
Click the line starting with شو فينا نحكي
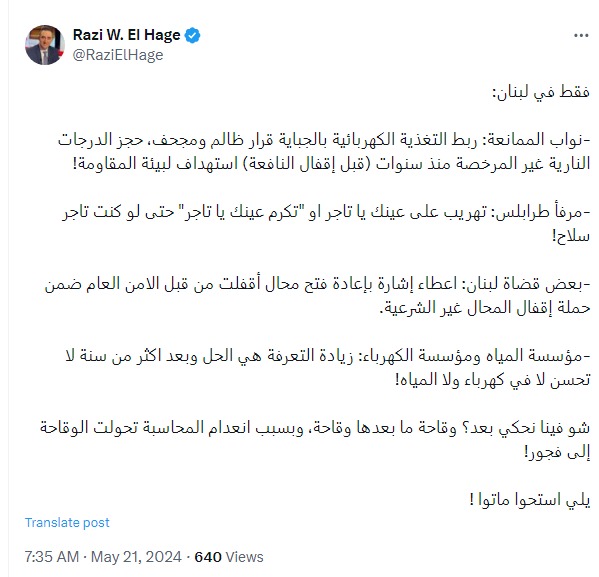315,428
